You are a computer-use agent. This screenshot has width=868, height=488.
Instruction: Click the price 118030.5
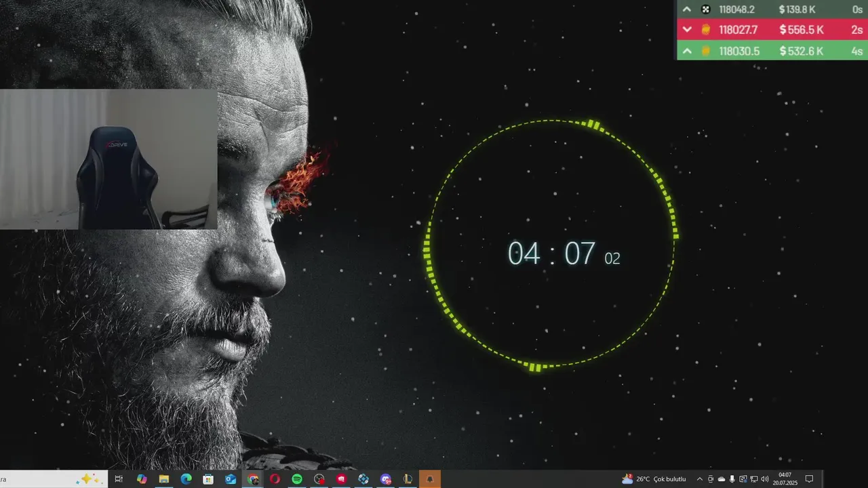(739, 51)
